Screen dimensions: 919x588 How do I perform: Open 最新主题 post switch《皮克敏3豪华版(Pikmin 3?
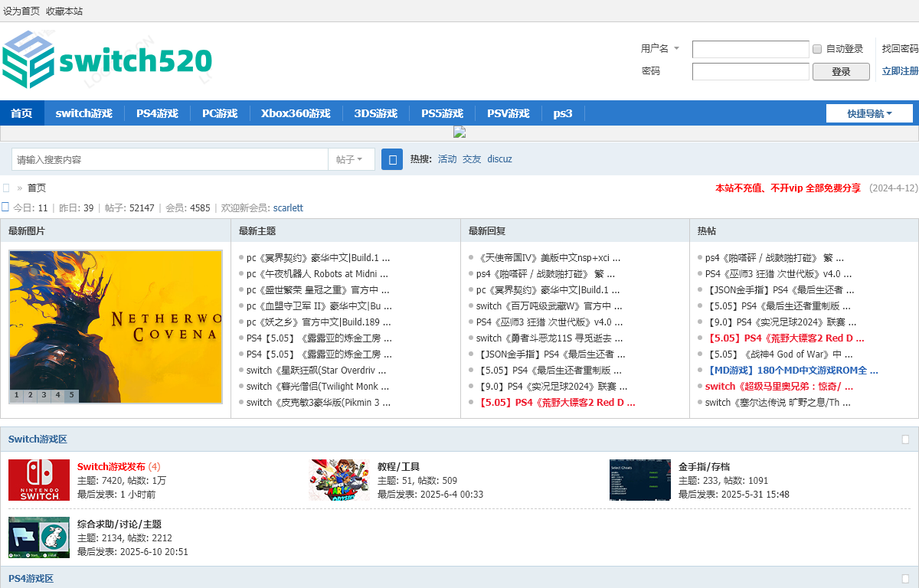point(319,403)
